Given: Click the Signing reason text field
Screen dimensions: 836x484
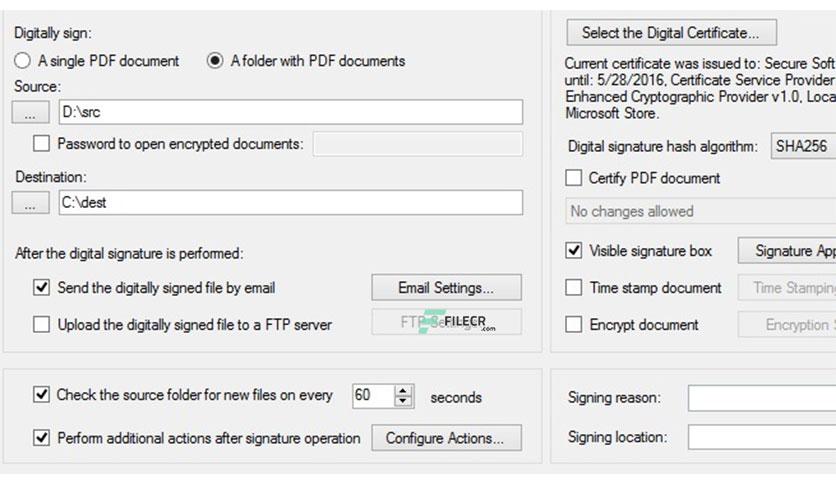Looking at the screenshot, I should [761, 398].
